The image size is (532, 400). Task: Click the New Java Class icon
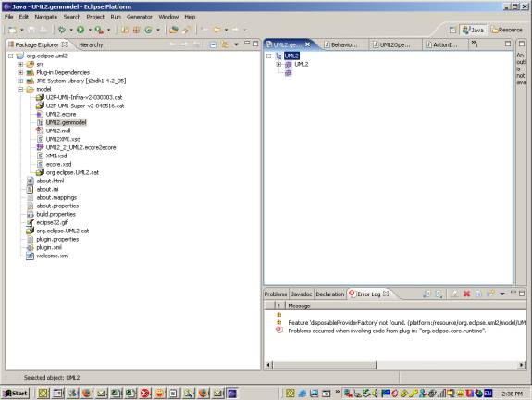(148, 30)
